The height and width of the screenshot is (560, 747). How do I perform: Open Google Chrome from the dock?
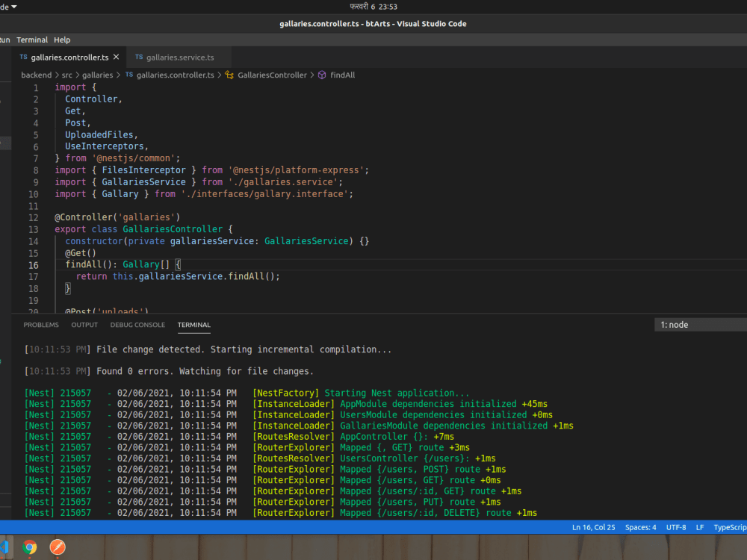coord(30,547)
